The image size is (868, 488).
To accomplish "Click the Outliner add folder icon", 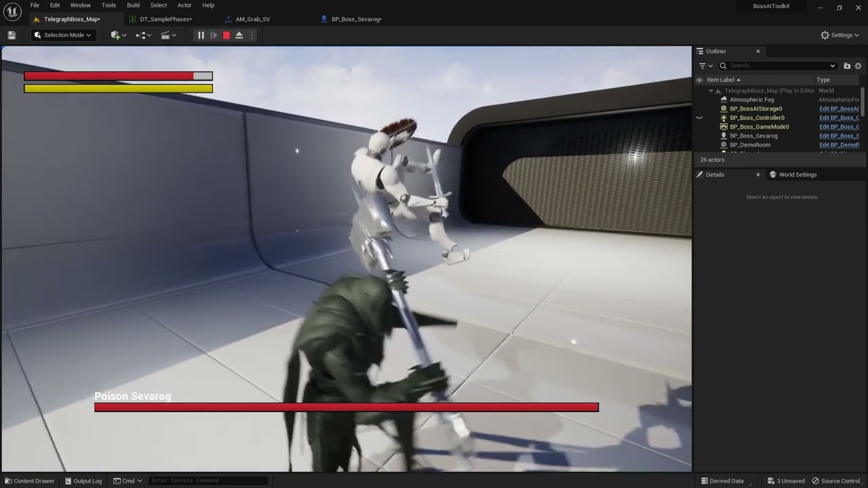I will pos(847,66).
